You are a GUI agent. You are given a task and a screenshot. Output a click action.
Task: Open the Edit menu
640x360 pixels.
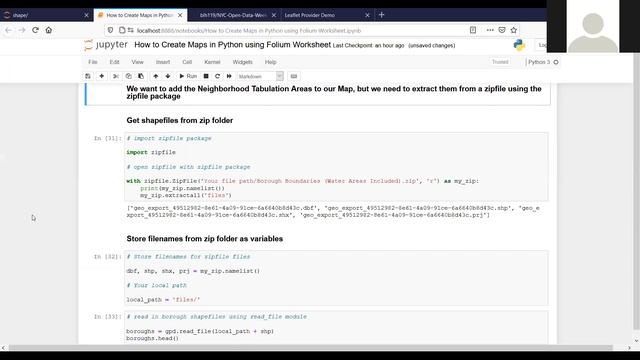(x=114, y=62)
